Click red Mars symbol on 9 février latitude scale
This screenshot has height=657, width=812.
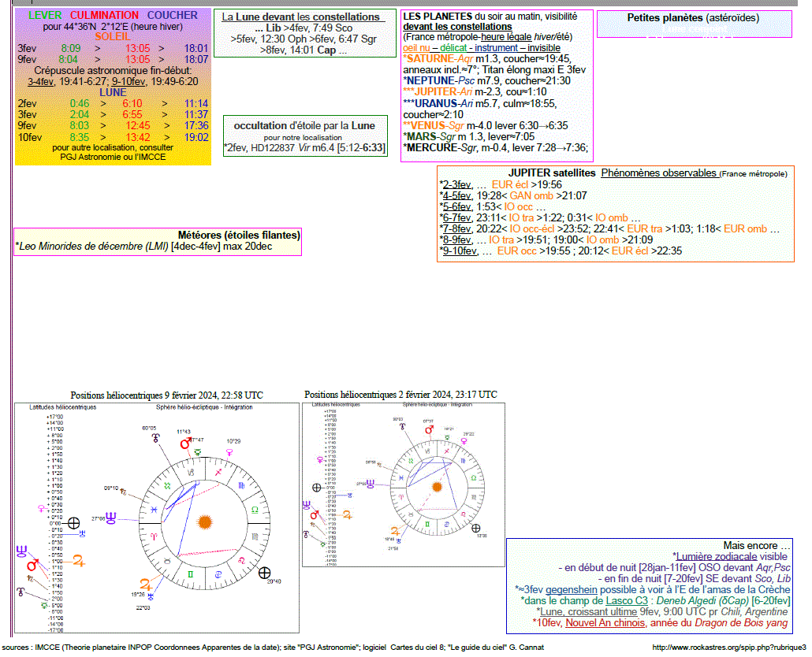pyautogui.click(x=32, y=565)
